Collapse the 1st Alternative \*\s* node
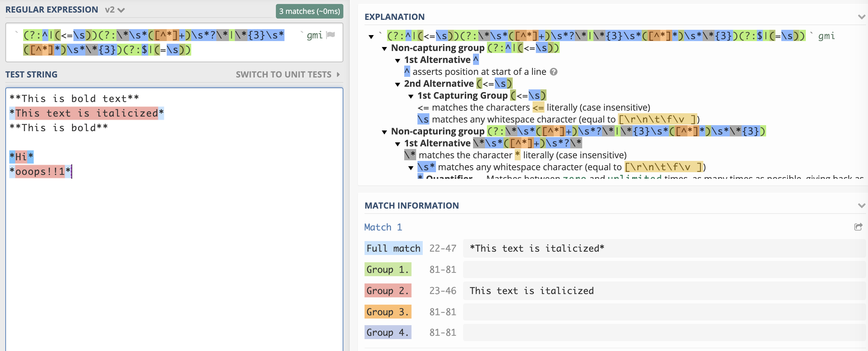 coord(397,144)
